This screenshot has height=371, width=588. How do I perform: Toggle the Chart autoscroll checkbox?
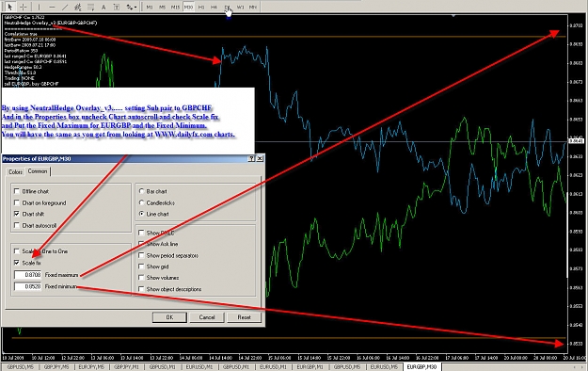pyautogui.click(x=17, y=225)
